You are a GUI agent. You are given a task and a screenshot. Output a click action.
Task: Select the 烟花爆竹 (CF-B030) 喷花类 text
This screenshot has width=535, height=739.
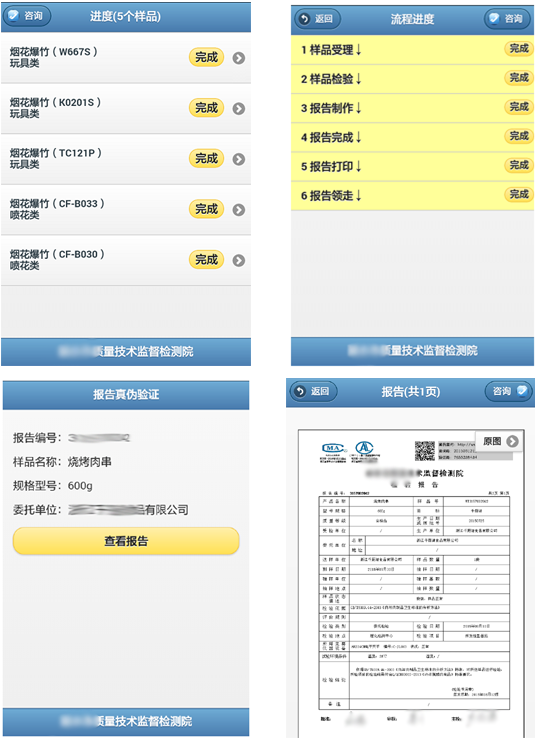[x=57, y=260]
